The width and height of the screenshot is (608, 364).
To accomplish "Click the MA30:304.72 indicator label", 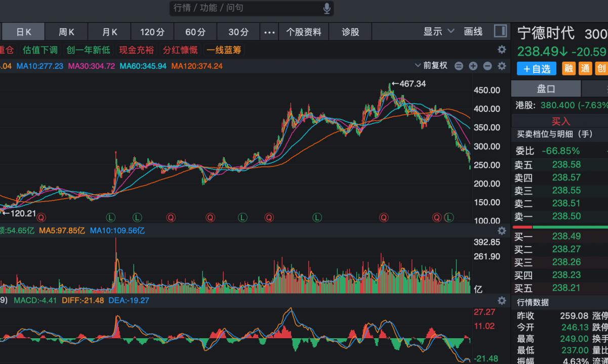I will tap(92, 66).
